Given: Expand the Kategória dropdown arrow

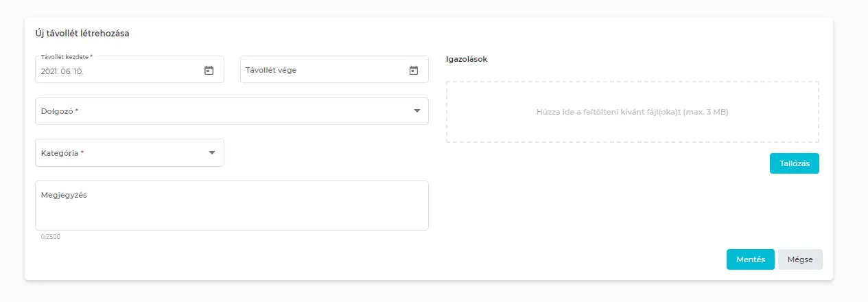Looking at the screenshot, I should point(212,153).
